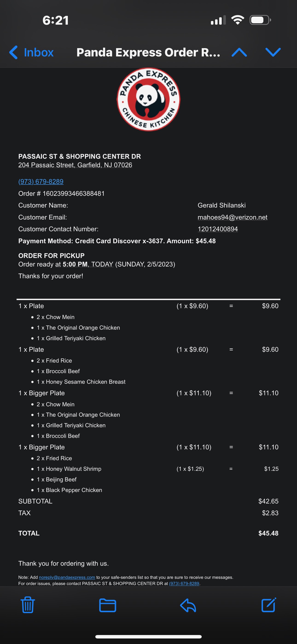
Task: Tap the home indicator bar
Action: [148, 637]
